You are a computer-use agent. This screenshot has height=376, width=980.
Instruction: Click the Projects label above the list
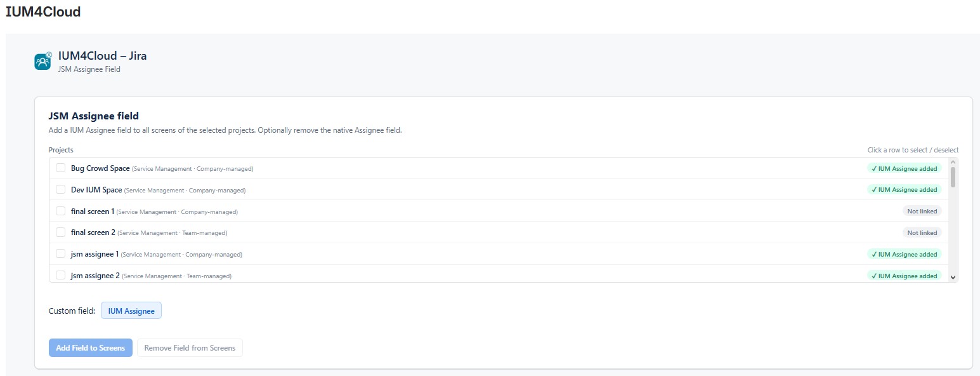61,150
